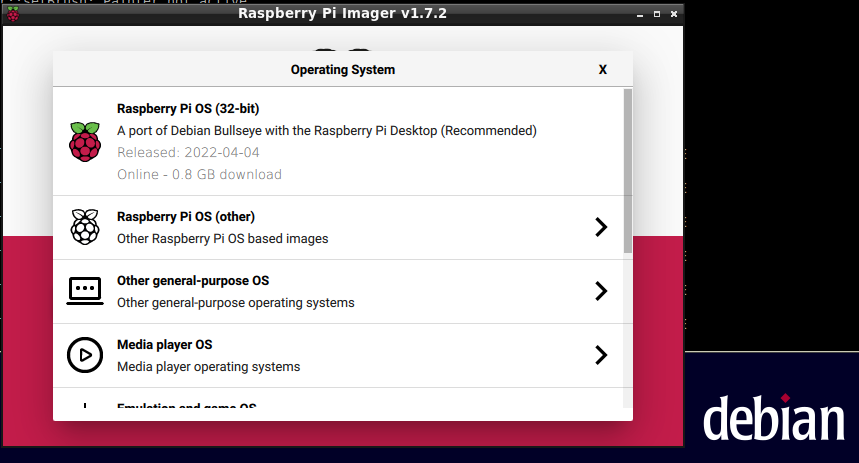This screenshot has height=463, width=859.
Task: Close the Operating System dialog with X
Action: point(603,70)
